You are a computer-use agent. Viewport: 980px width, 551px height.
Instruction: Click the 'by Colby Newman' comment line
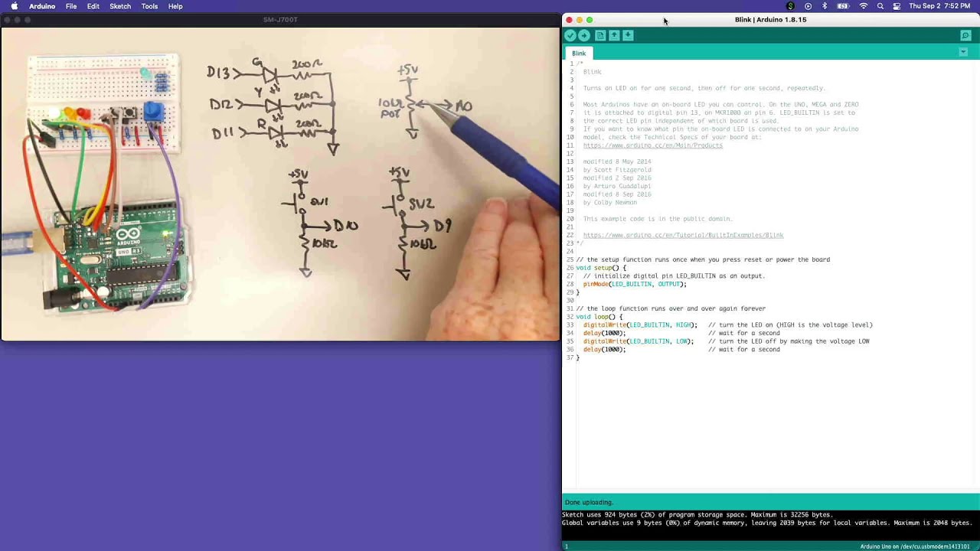609,203
